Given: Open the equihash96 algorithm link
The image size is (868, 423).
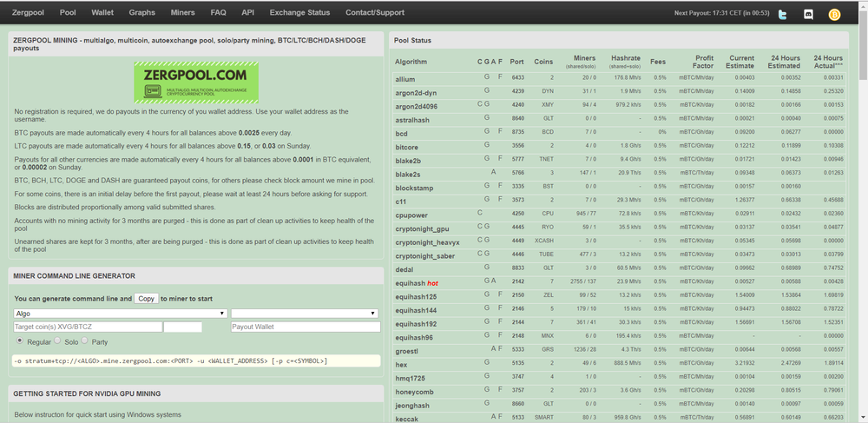Looking at the screenshot, I should (414, 337).
